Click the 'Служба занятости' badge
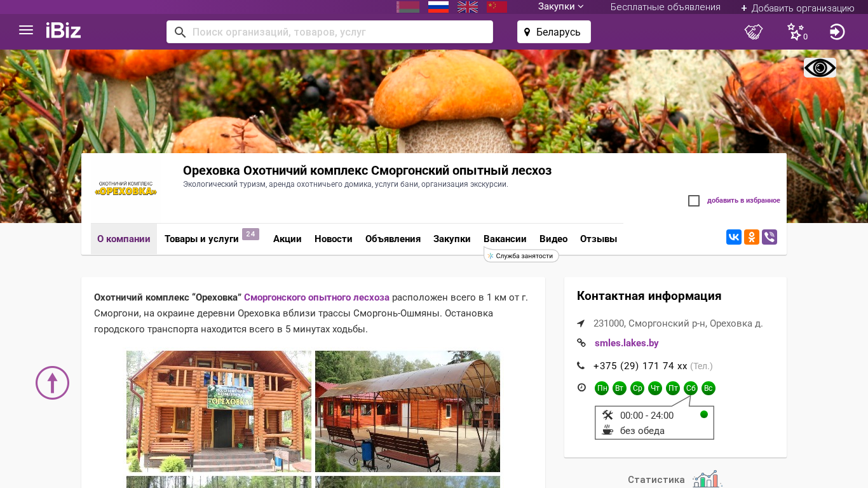The height and width of the screenshot is (488, 868). point(521,255)
